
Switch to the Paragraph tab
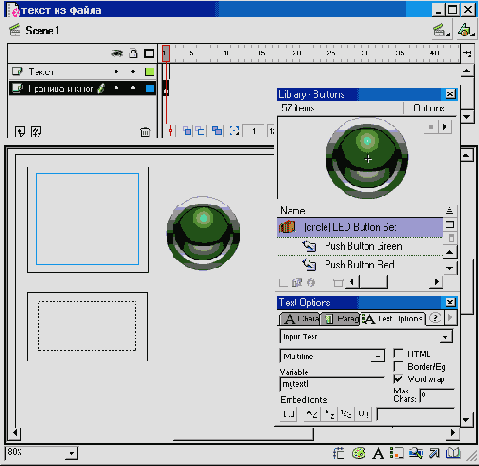coord(340,319)
